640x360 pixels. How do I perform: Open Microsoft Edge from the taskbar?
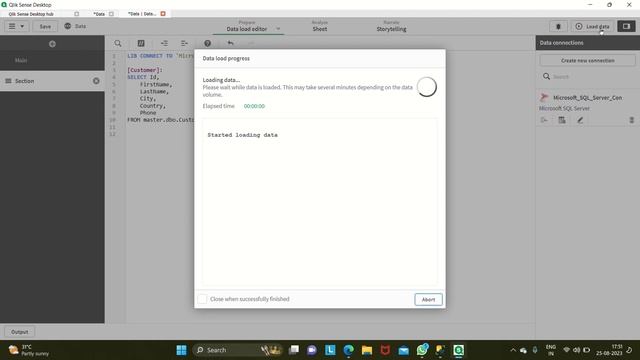(x=349, y=350)
